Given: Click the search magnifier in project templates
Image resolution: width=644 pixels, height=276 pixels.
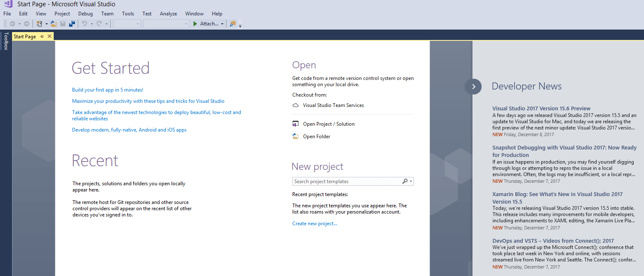Looking at the screenshot, I should [x=405, y=182].
